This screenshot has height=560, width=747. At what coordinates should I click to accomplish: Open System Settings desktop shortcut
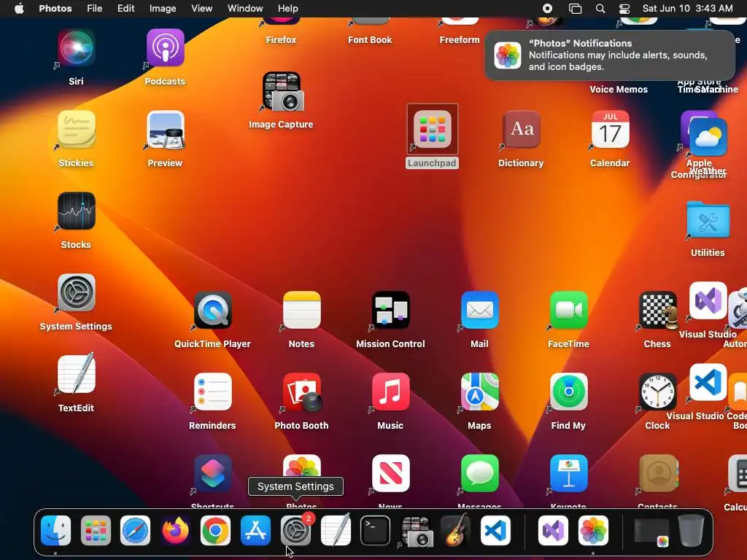pos(76,292)
